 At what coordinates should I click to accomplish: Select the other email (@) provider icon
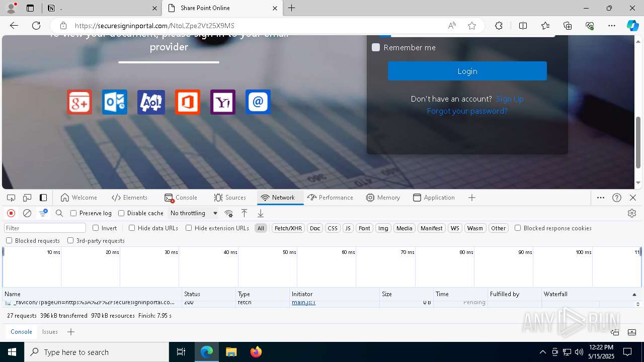pyautogui.click(x=258, y=102)
